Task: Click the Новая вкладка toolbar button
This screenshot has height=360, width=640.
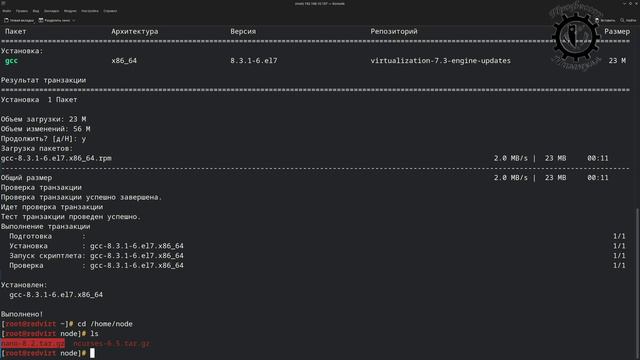Action: 19,20
